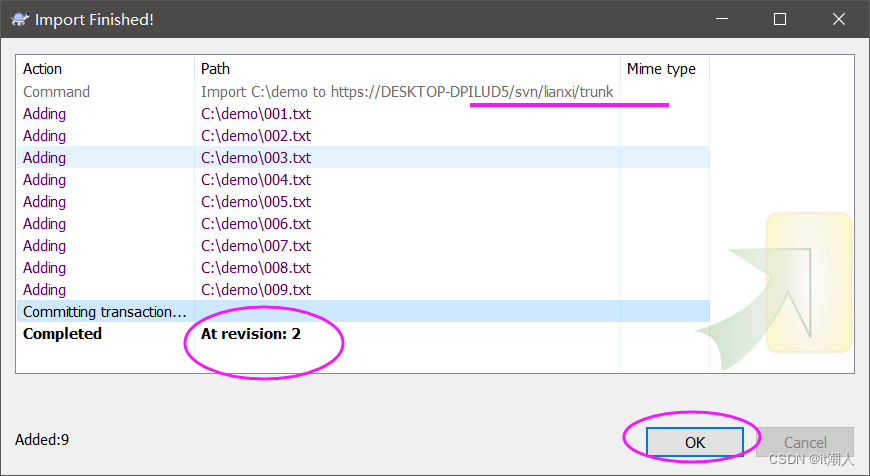This screenshot has height=476, width=870.
Task: Click the 'At revision: 2' text
Action: pyautogui.click(x=251, y=333)
